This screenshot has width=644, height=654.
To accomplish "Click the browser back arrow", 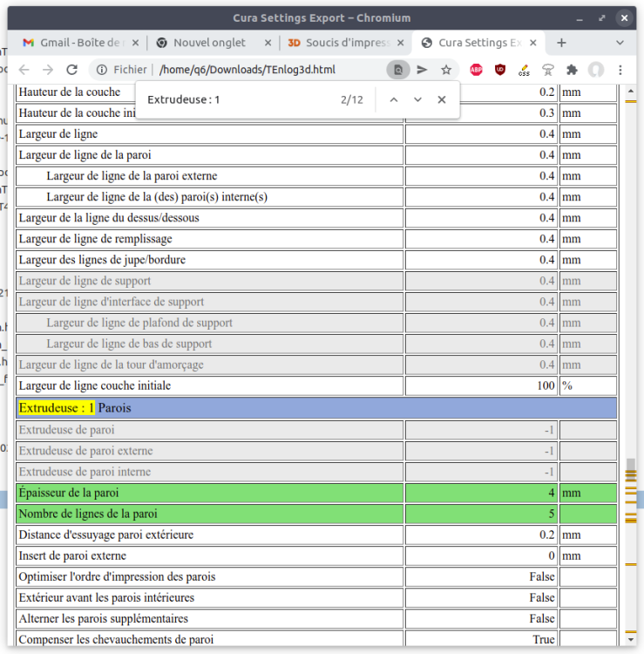I will pos(24,70).
